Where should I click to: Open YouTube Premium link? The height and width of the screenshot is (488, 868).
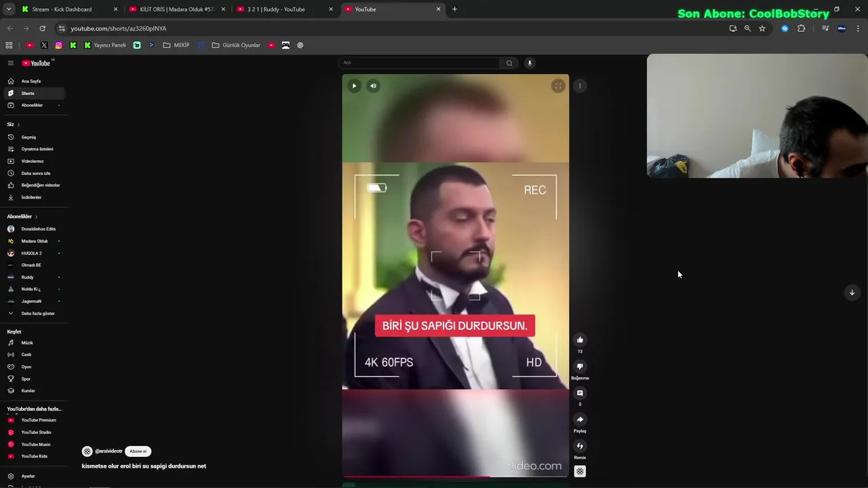tap(34, 420)
